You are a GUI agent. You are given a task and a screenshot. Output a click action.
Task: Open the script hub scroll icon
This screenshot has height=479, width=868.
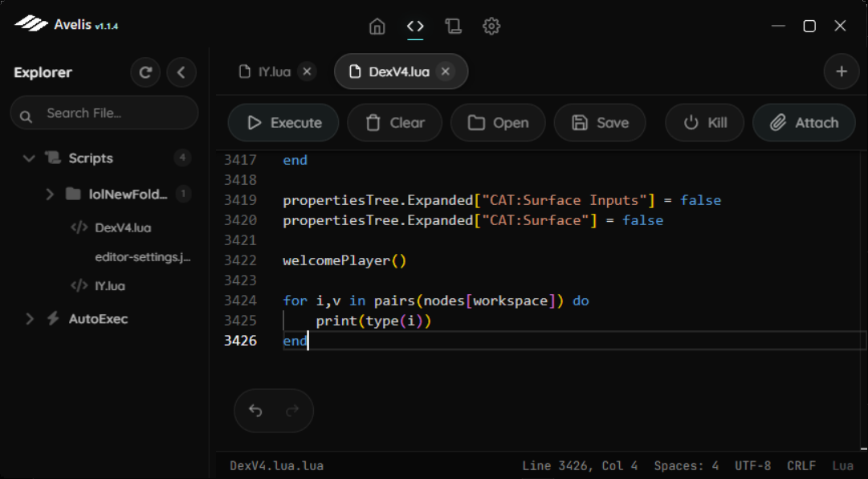pos(454,26)
